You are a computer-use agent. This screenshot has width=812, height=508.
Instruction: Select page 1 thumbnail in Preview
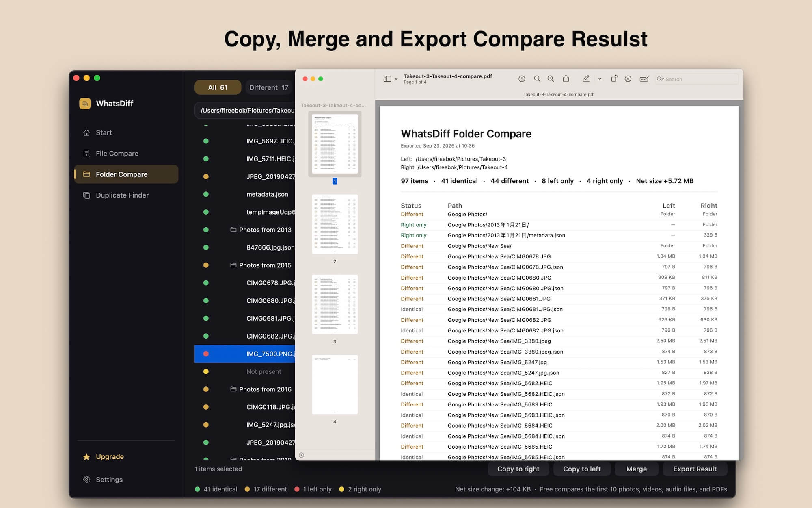[335, 144]
